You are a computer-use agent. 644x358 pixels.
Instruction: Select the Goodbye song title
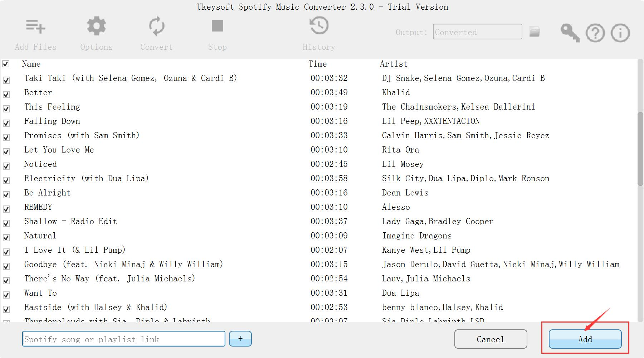124,264
